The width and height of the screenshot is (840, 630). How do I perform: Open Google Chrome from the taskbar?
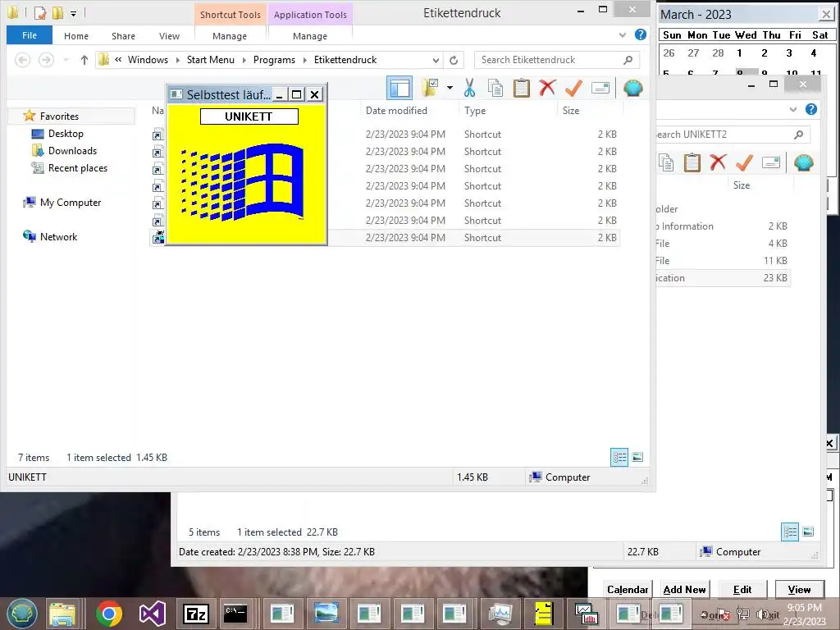tap(109, 614)
